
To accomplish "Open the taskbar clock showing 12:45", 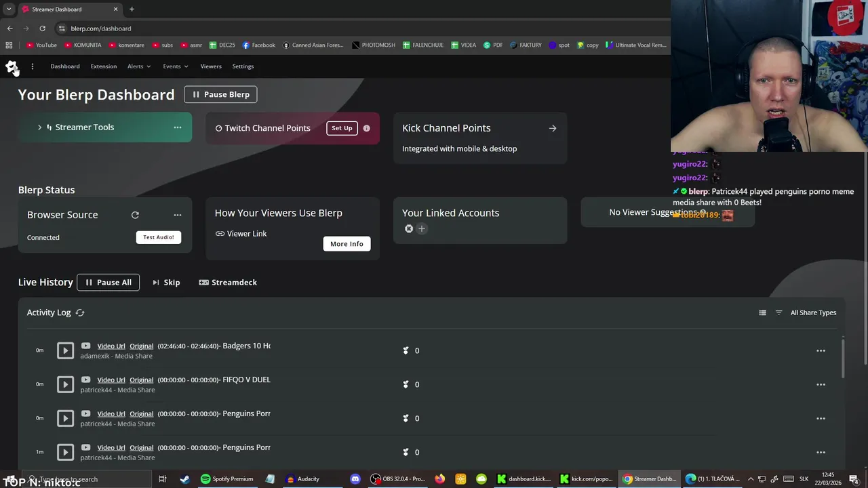I will pos(828,479).
